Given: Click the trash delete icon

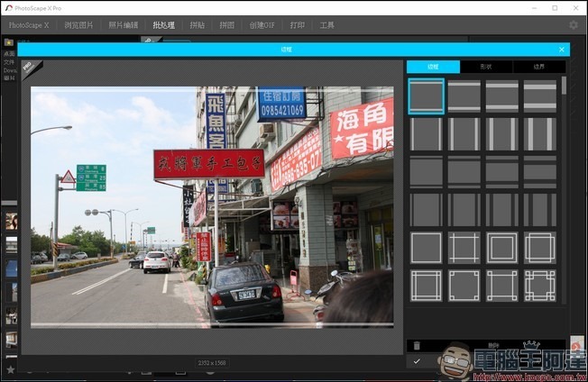Looking at the screenshot, I should [417, 346].
